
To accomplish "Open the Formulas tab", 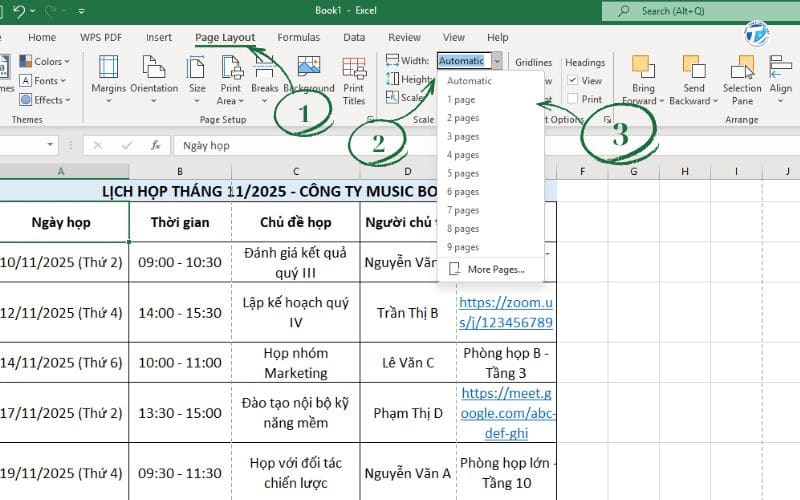I will pyautogui.click(x=298, y=37).
